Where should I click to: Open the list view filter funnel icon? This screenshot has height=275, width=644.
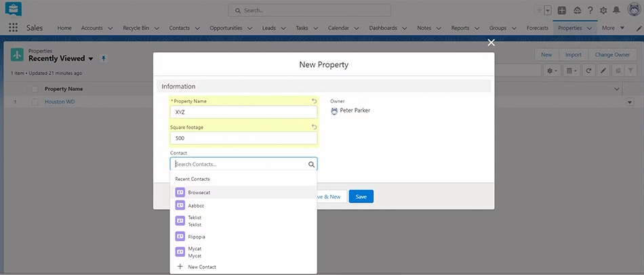click(x=630, y=70)
